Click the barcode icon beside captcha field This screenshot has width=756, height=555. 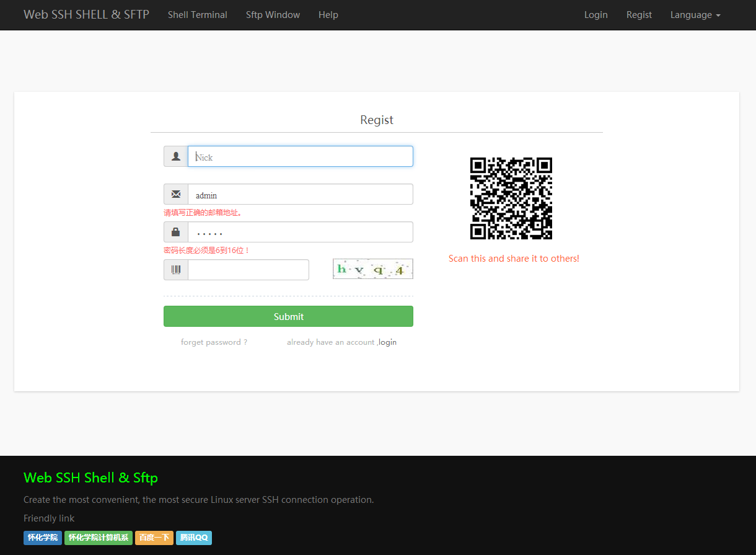[176, 270]
